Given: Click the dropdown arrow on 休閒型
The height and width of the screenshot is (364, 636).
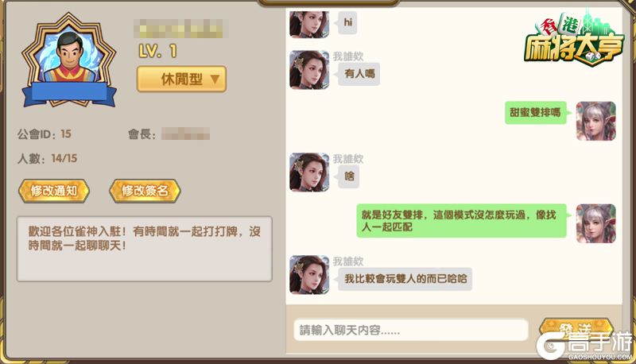Looking at the screenshot, I should 215,79.
